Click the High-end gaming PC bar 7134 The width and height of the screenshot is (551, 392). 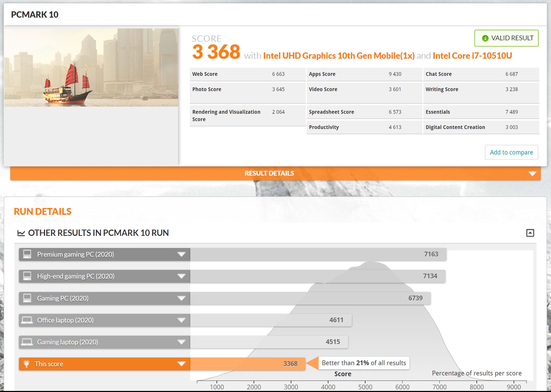(318, 276)
